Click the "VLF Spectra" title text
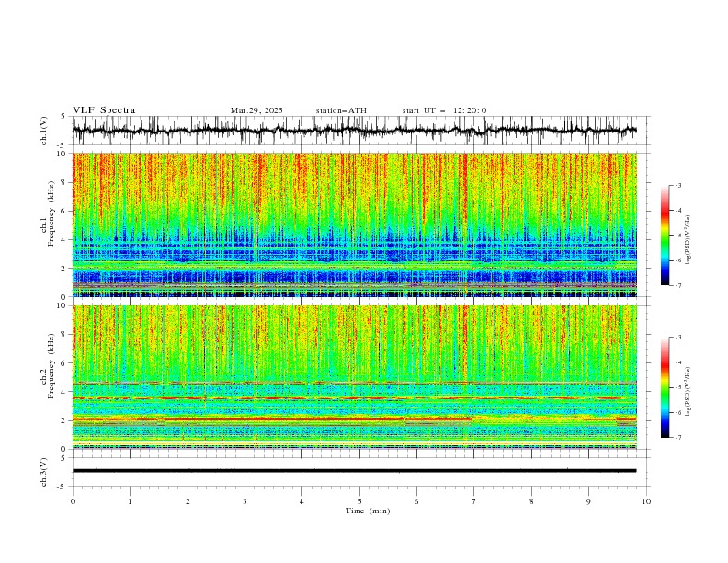This screenshot has width=728, height=563. tap(104, 110)
